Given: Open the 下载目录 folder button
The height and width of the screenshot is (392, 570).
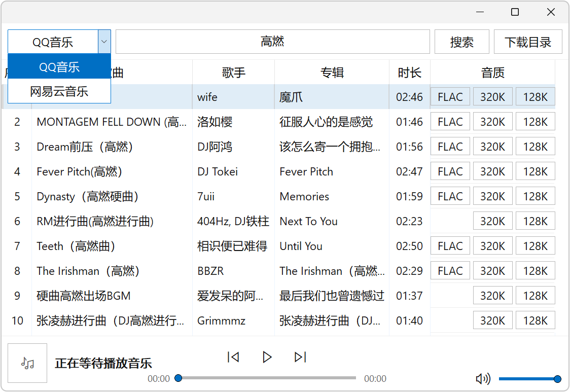Looking at the screenshot, I should pos(528,42).
